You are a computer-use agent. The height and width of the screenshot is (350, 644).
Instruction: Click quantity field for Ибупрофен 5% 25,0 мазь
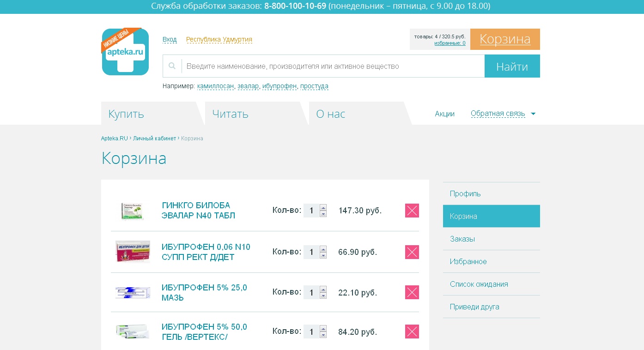[x=311, y=292]
